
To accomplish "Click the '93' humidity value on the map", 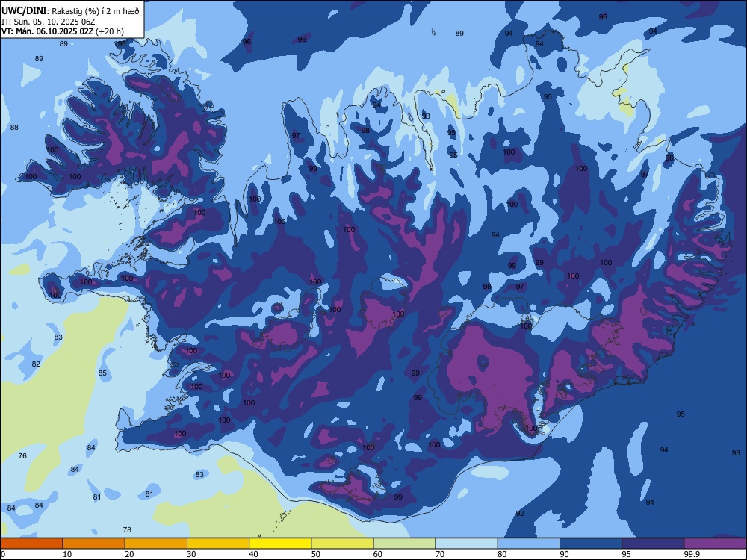I will [736, 453].
